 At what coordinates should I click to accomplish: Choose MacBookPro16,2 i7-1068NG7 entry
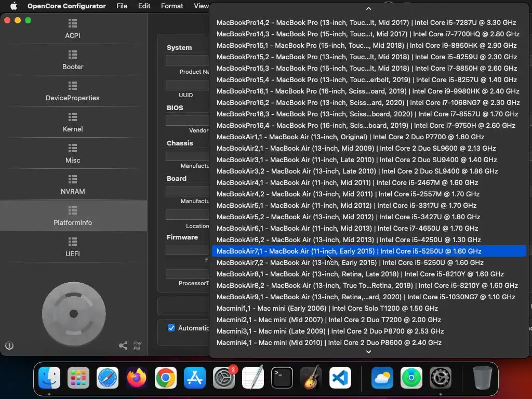tap(369, 102)
